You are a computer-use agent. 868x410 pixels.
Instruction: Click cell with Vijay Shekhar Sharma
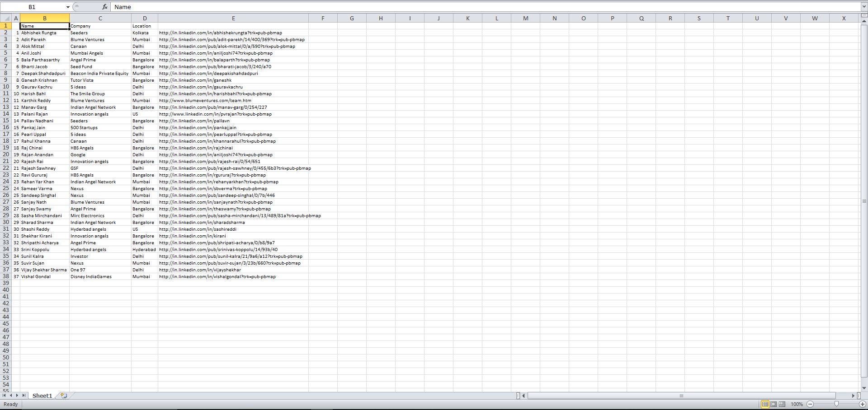click(x=45, y=270)
